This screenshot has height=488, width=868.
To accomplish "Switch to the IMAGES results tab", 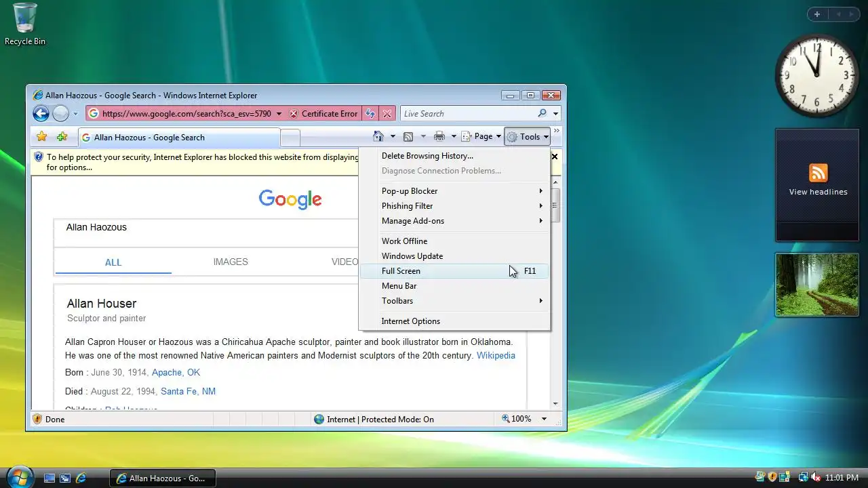I will click(231, 262).
